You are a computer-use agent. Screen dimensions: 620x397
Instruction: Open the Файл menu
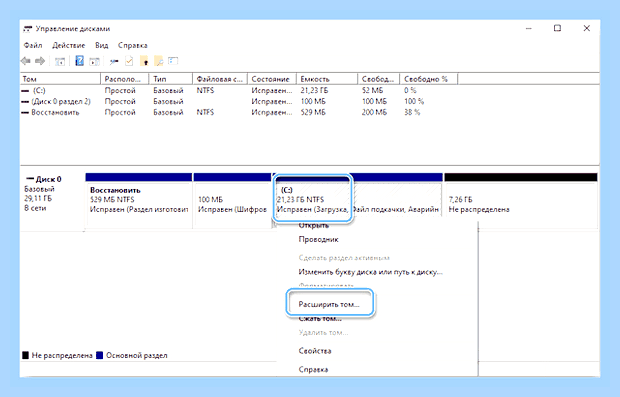tap(33, 45)
